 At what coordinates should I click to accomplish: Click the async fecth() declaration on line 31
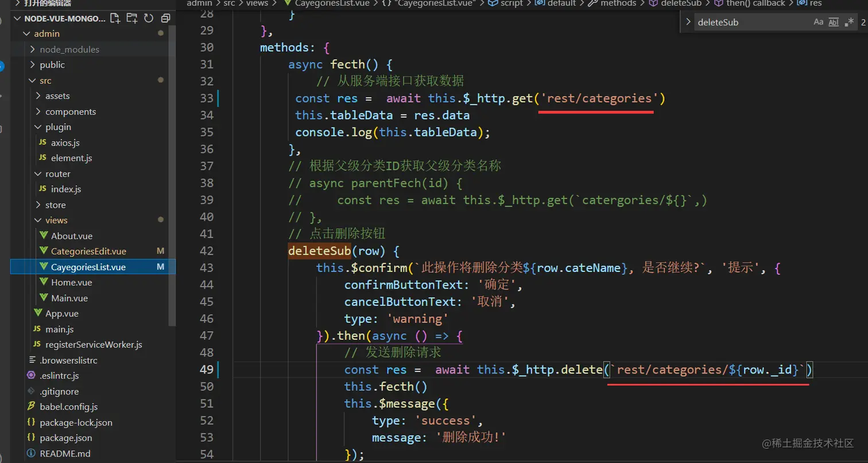(340, 64)
